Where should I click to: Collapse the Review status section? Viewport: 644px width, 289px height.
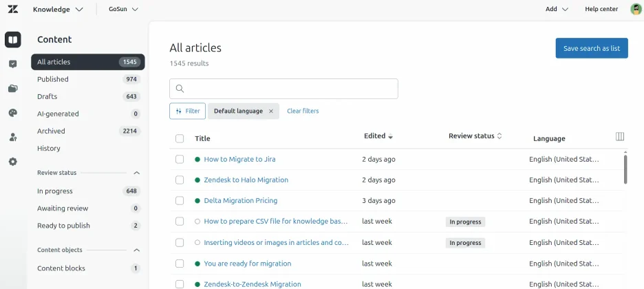click(x=137, y=173)
